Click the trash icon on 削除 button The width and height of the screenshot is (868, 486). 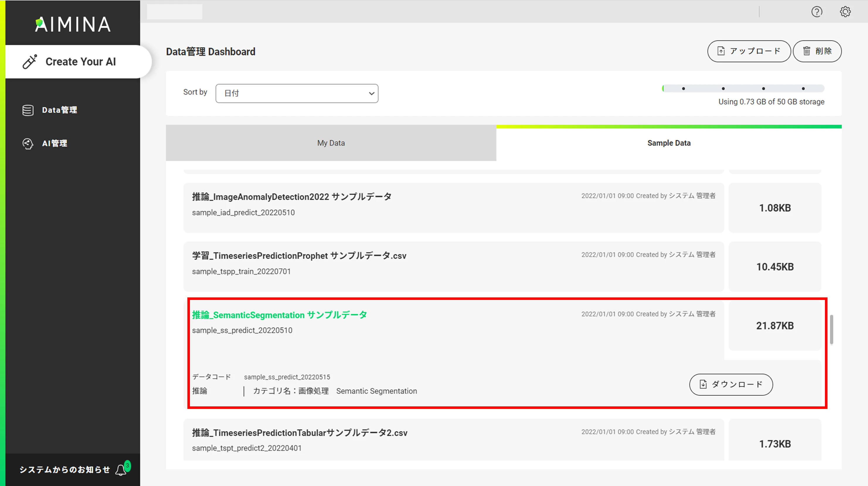click(x=807, y=51)
